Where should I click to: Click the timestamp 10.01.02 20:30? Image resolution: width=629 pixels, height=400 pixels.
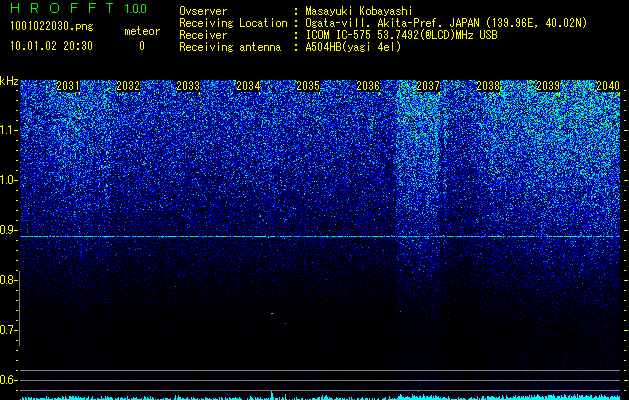[x=51, y=46]
